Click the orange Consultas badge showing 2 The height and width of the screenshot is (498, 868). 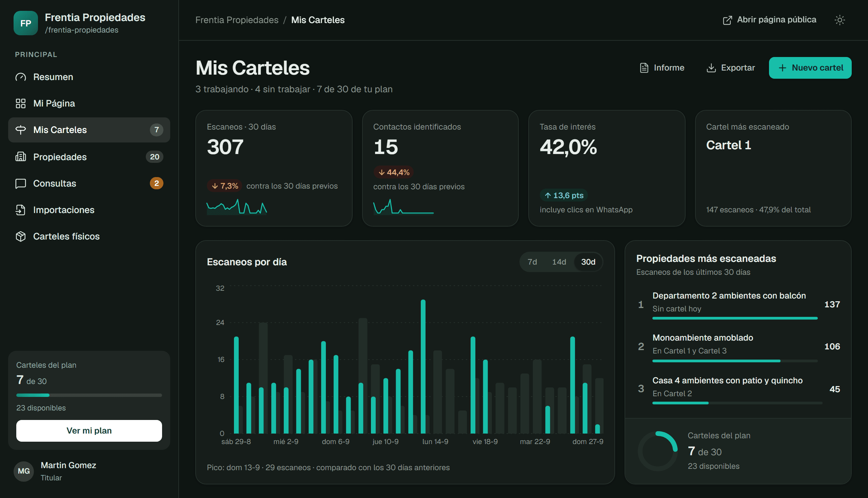point(157,183)
